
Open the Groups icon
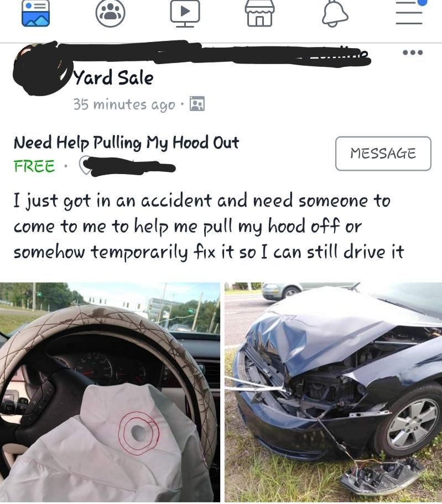click(x=110, y=13)
